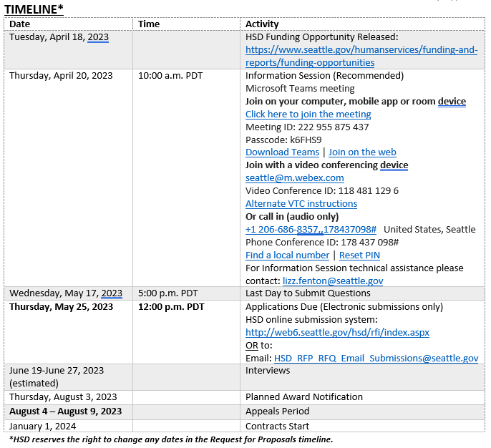This screenshot has height=448, width=491.
Task: Click the 'Last Day to Submit Questions' cell
Action: pyautogui.click(x=308, y=293)
